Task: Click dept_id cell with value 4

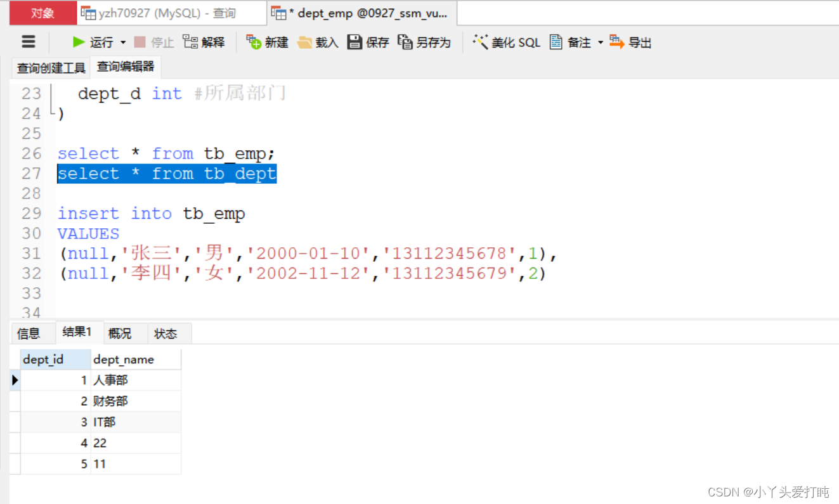Action: 56,443
